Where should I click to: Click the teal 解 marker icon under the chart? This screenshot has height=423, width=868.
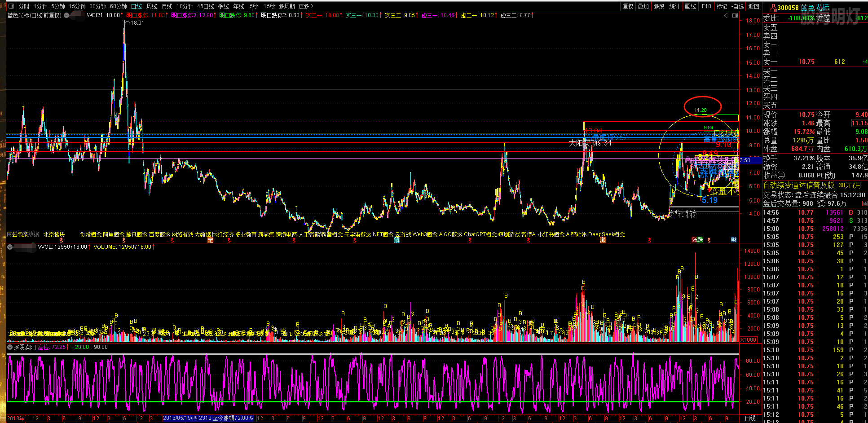[x=397, y=240]
